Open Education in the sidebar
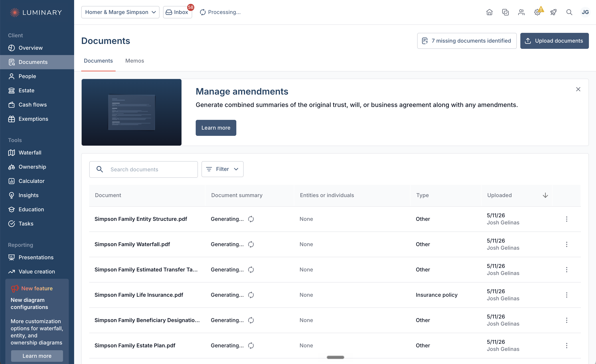Image resolution: width=596 pixels, height=364 pixels. pos(37,209)
